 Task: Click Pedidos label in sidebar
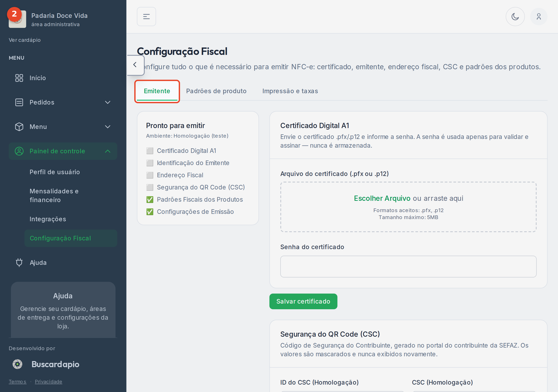[42, 102]
